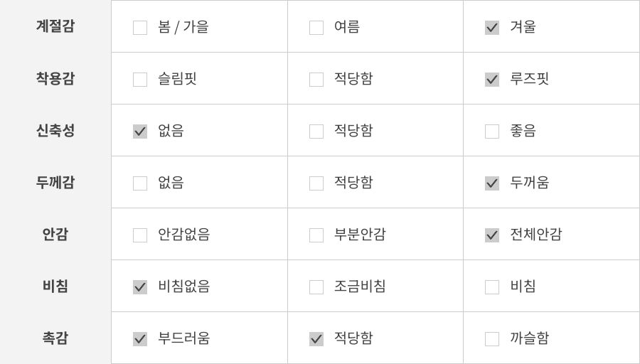Check the 까슬함 texture checkbox
The width and height of the screenshot is (640, 364).
point(492,339)
